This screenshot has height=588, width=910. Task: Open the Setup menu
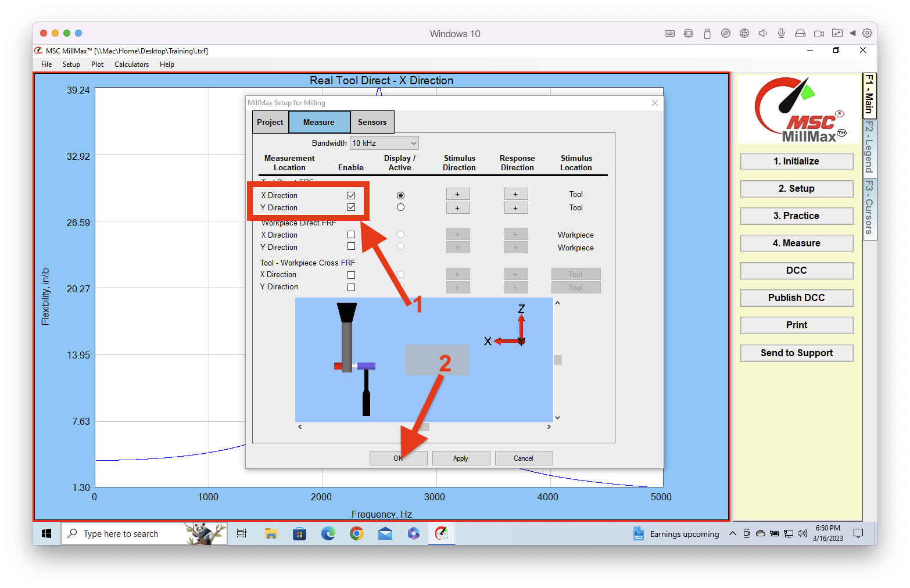point(71,64)
